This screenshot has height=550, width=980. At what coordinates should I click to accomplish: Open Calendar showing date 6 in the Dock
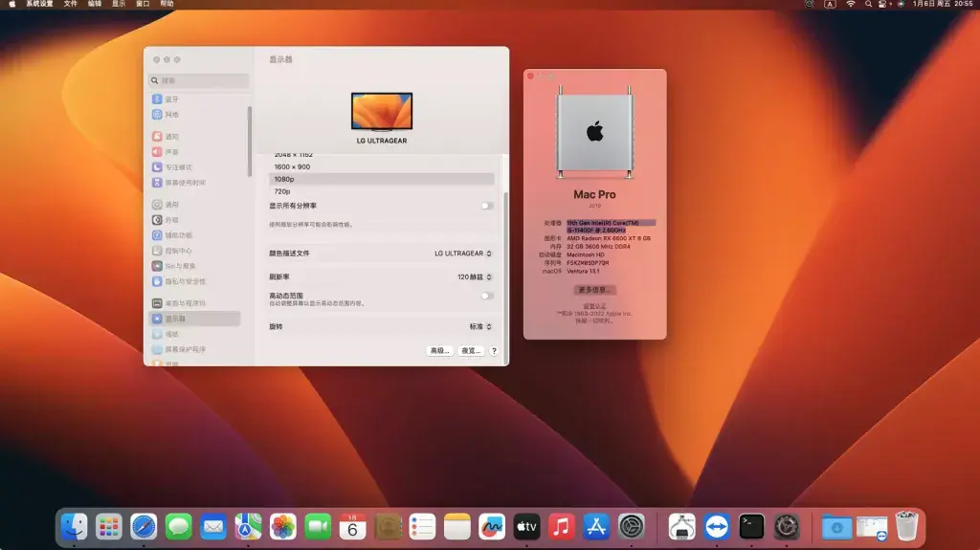click(x=352, y=526)
